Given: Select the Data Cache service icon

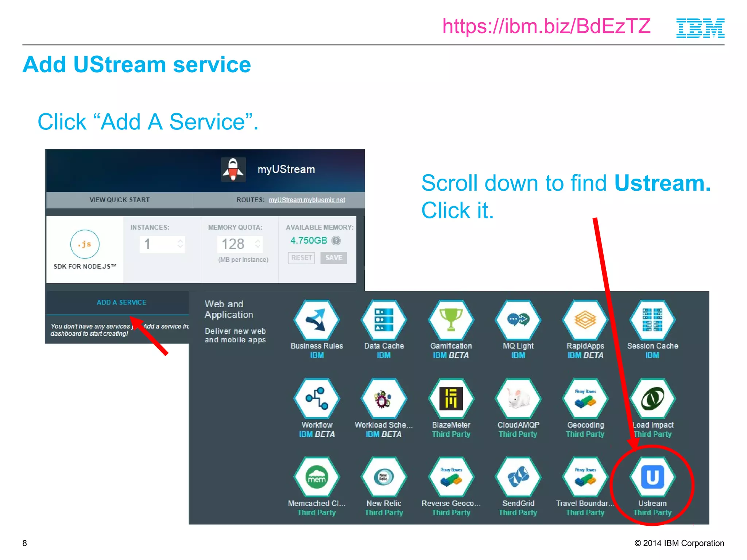Looking at the screenshot, I should point(384,320).
